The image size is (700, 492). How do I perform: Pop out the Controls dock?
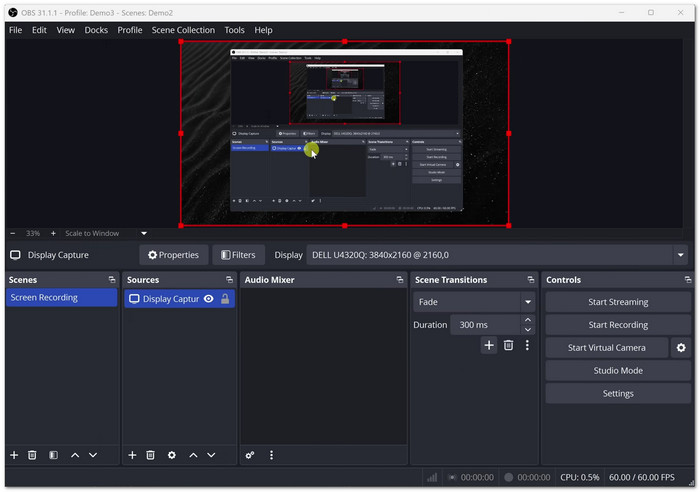pos(688,280)
